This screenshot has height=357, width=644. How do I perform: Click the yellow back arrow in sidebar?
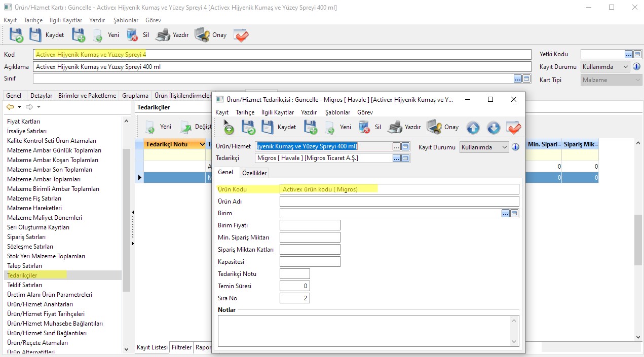coord(10,107)
